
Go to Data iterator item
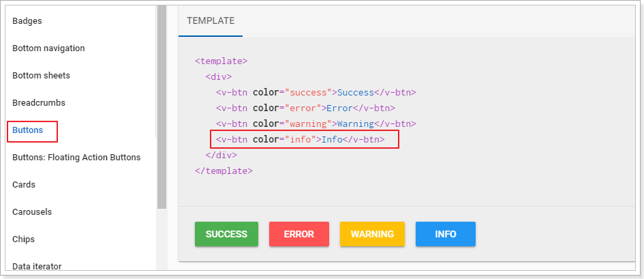(37, 266)
